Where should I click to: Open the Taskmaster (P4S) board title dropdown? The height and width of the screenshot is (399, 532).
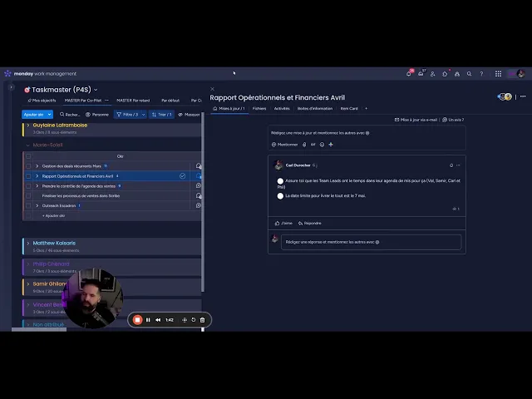(96, 90)
